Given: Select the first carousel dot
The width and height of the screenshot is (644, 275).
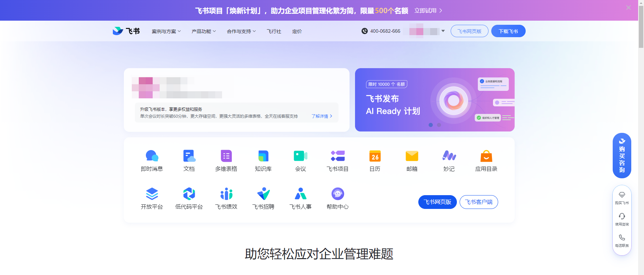Looking at the screenshot, I should pyautogui.click(x=431, y=125).
